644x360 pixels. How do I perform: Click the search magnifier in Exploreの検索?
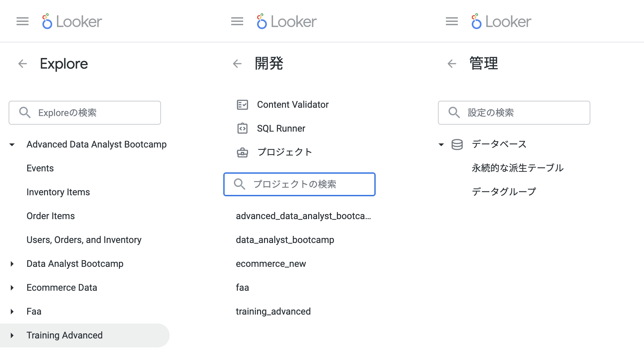click(25, 113)
